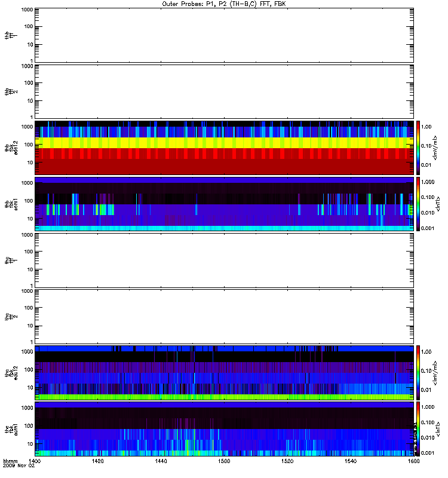Select the 'thb fff 2' axis label

(11, 92)
